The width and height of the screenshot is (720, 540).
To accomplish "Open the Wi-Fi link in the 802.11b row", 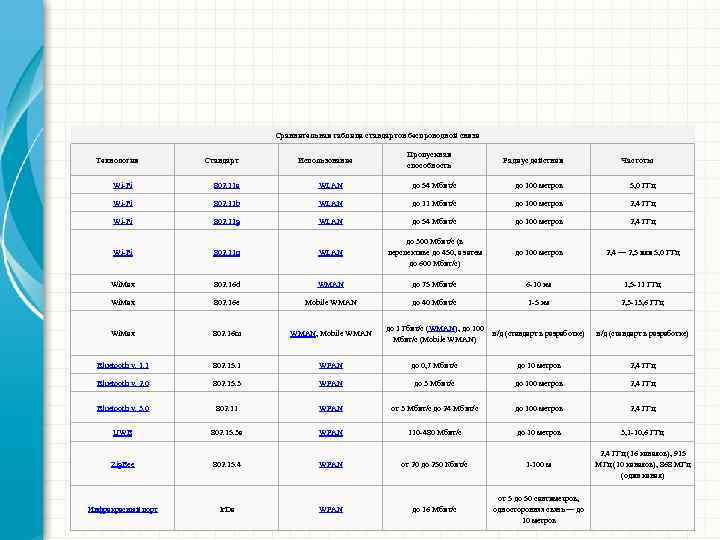I will tap(123, 203).
